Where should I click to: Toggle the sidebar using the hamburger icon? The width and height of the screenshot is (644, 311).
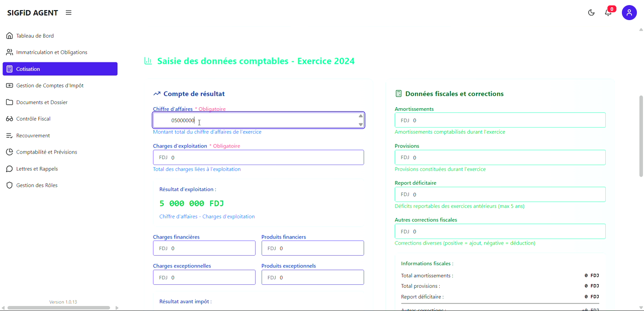[68, 13]
